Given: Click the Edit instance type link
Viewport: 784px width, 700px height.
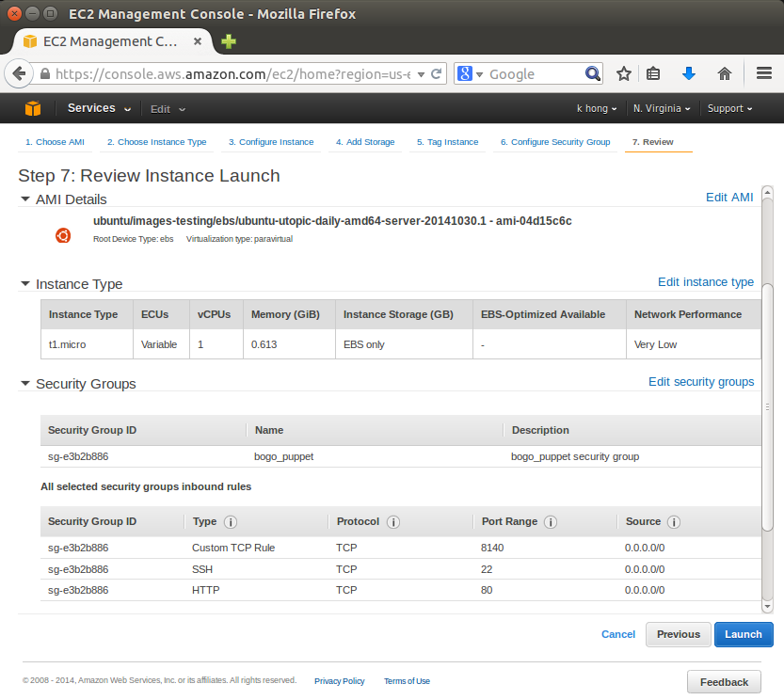Looking at the screenshot, I should click(706, 282).
